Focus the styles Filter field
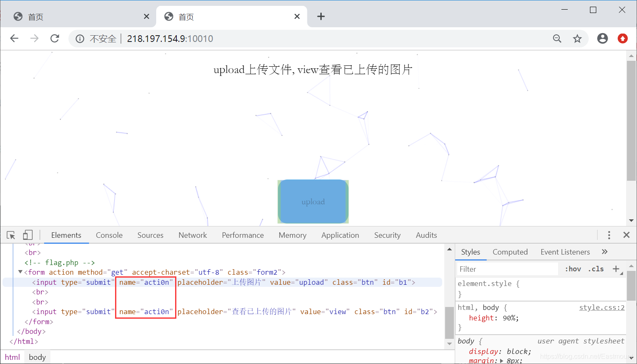 point(507,269)
